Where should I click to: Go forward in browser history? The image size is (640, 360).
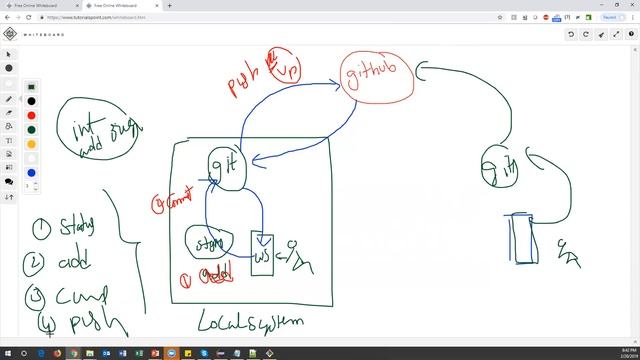tap(18, 18)
